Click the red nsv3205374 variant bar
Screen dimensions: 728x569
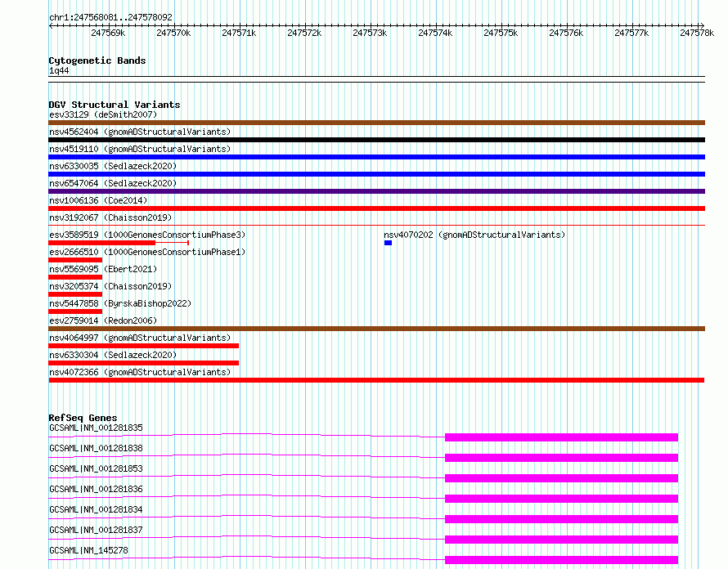(75, 294)
